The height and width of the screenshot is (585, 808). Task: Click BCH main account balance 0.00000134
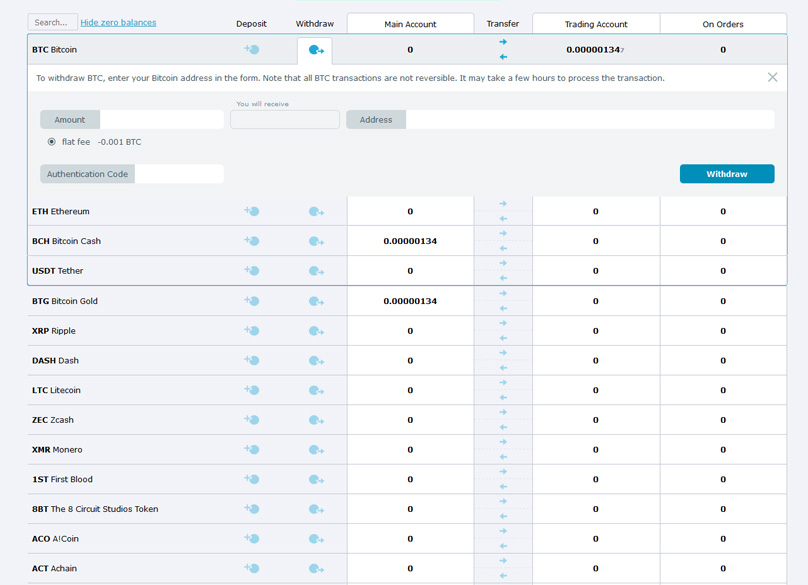(410, 241)
